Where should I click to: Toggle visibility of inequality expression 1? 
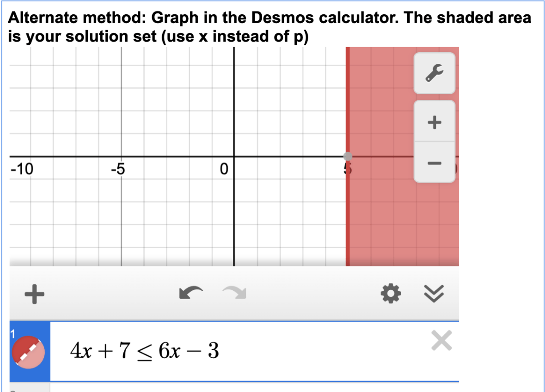(x=28, y=352)
